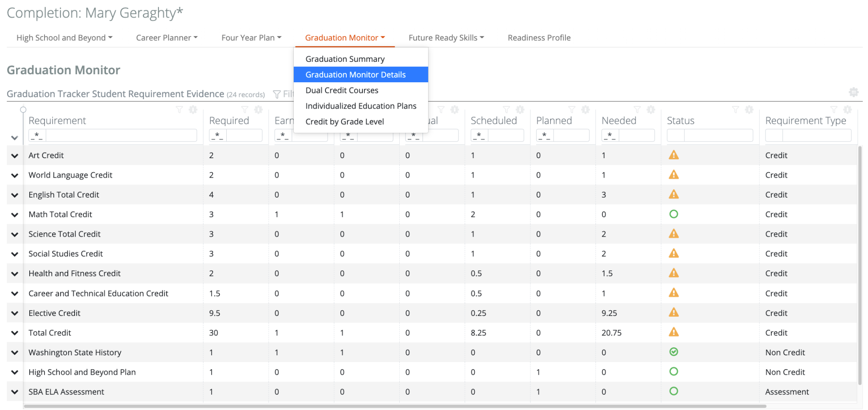
Task: Expand the Career and Technical Education Credit row
Action: coord(15,293)
